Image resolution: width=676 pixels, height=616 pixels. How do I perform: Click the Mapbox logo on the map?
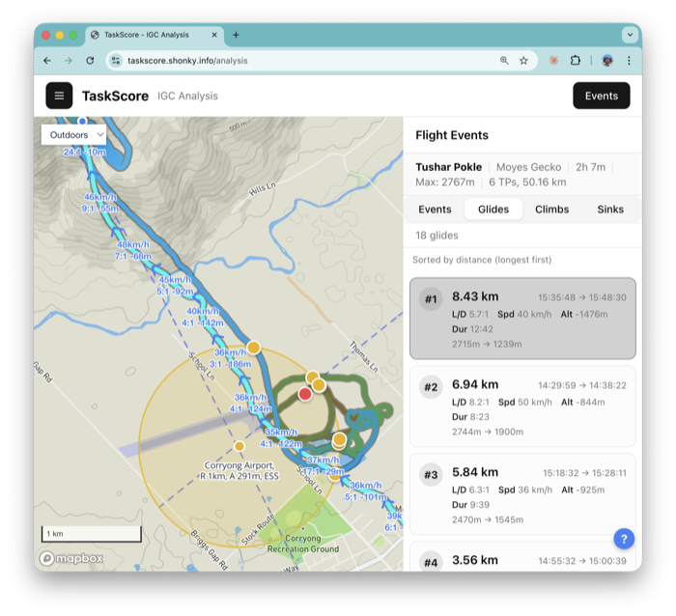click(72, 558)
